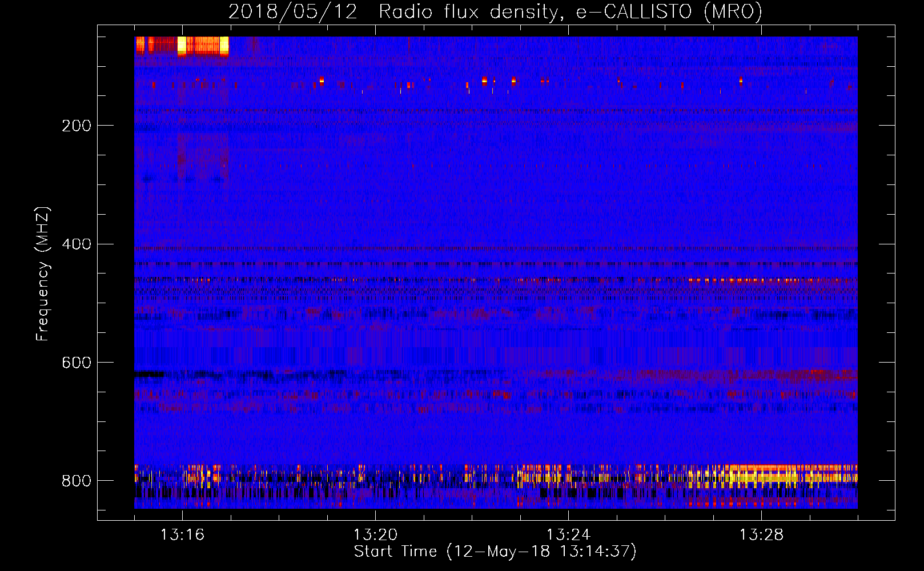Click the plot title 'Radio flux density, e-CALLISTO (MRO)'
The width and height of the screenshot is (924, 571).
click(x=571, y=12)
